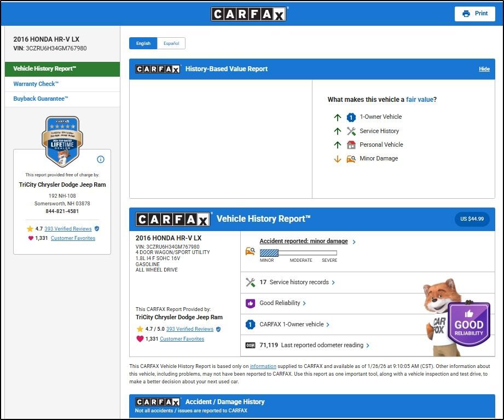
Task: Click the purple Good Reliability thumbs-up icon
Action: (x=250, y=303)
